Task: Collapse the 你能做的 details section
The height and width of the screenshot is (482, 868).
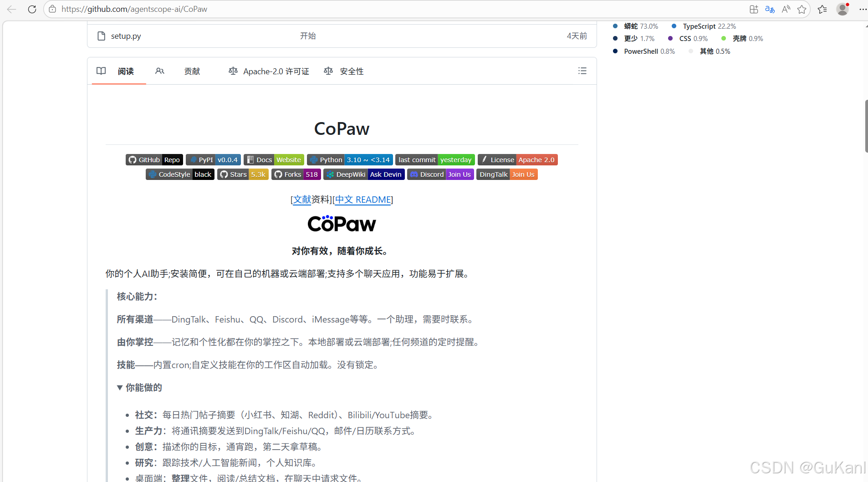Action: click(139, 388)
